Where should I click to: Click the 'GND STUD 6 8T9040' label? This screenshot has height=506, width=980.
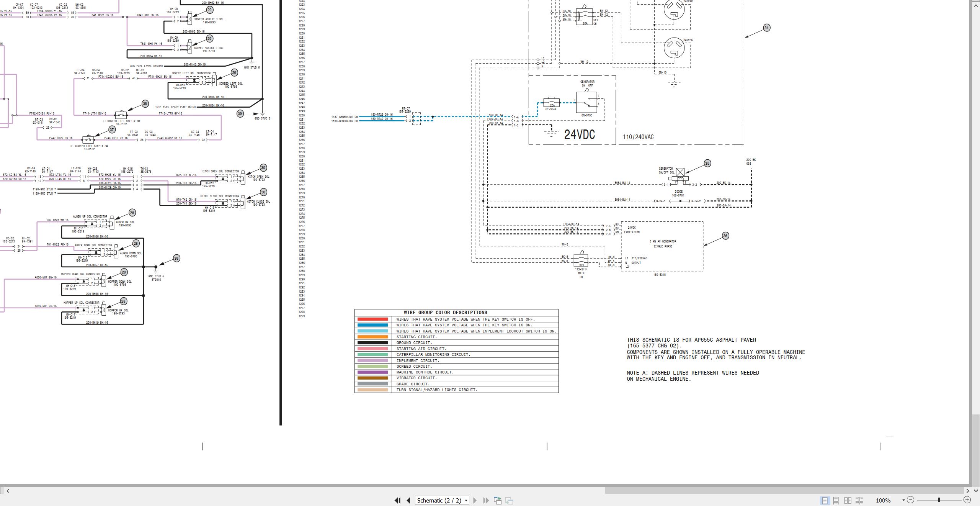pos(156,278)
